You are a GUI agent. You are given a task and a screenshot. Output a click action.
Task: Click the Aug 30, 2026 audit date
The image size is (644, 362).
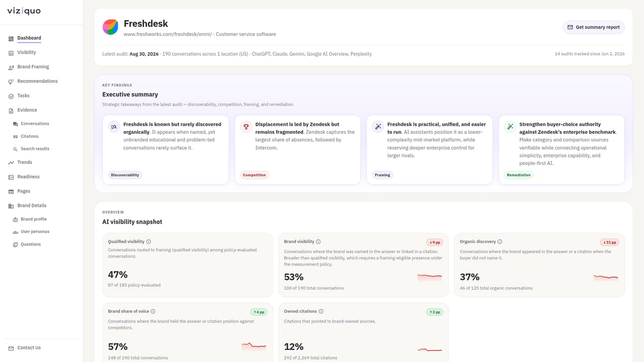click(x=144, y=54)
